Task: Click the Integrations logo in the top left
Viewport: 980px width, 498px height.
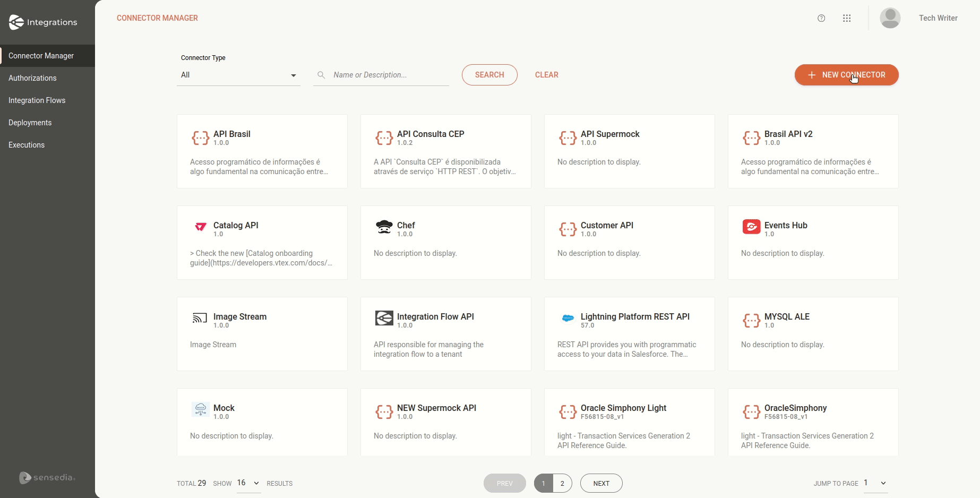Action: point(44,22)
